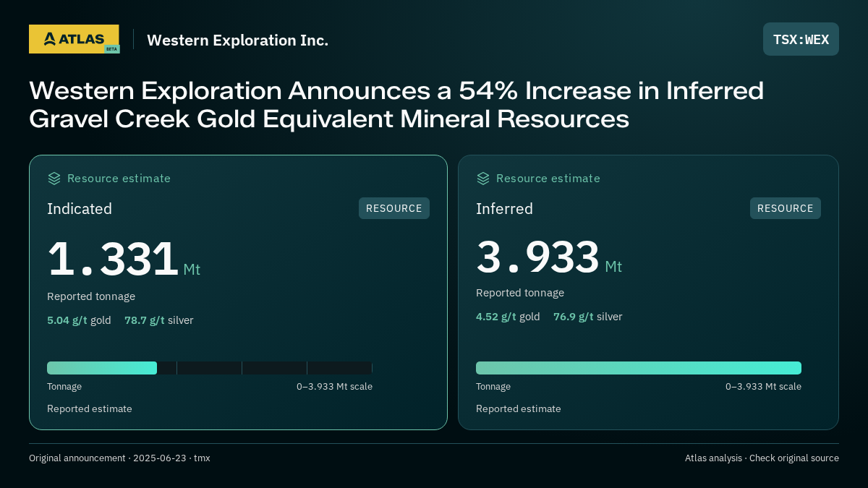Click the 76.9 g/t silver grade
Screen dimensions: 868x488
click(x=588, y=317)
